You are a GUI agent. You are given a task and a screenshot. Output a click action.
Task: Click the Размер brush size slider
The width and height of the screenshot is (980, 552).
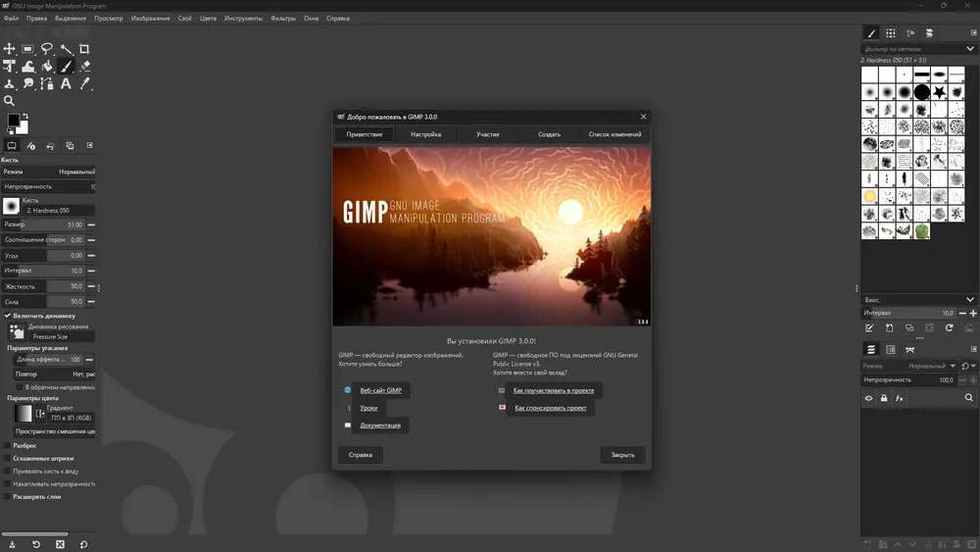pyautogui.click(x=44, y=225)
